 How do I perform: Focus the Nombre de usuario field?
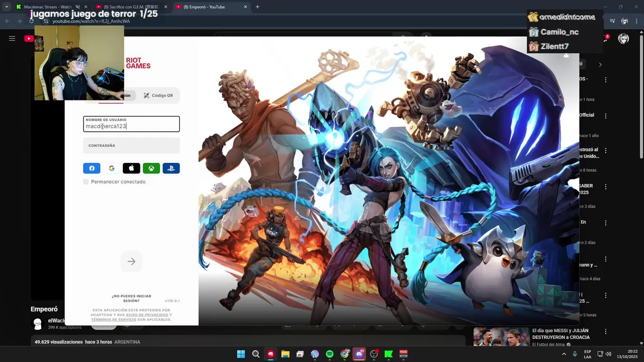pos(131,124)
